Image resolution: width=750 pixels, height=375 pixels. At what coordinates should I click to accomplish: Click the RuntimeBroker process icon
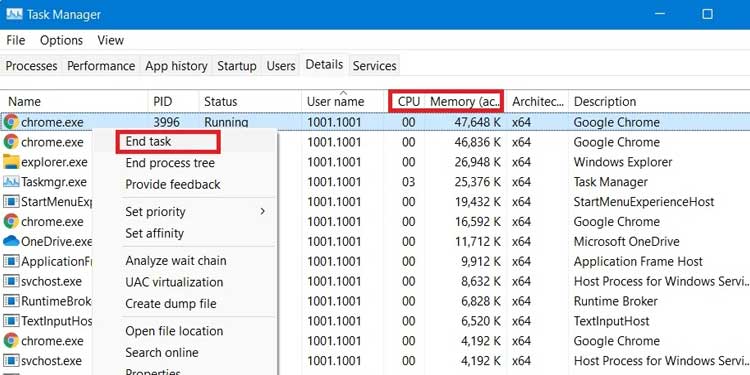coord(11,301)
